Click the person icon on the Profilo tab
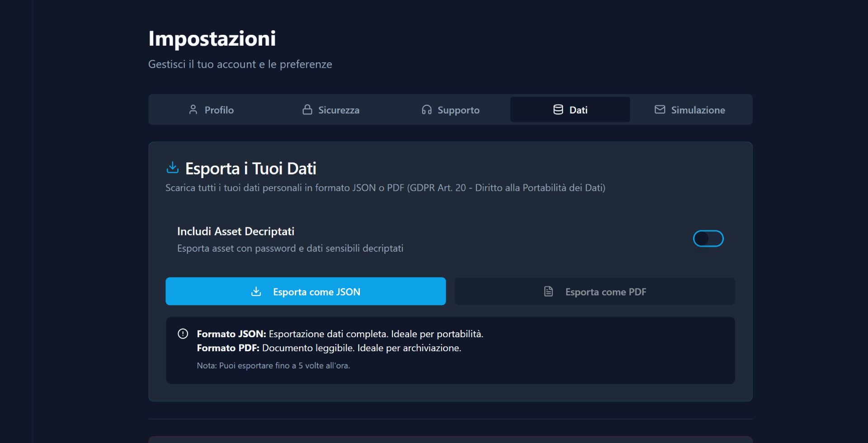868x443 pixels. [x=193, y=109]
